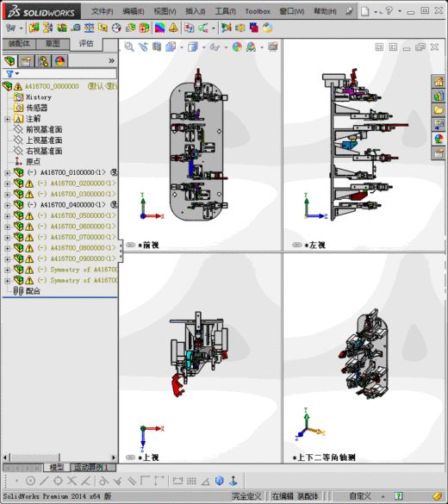Click the Previous View icon

tap(143, 47)
